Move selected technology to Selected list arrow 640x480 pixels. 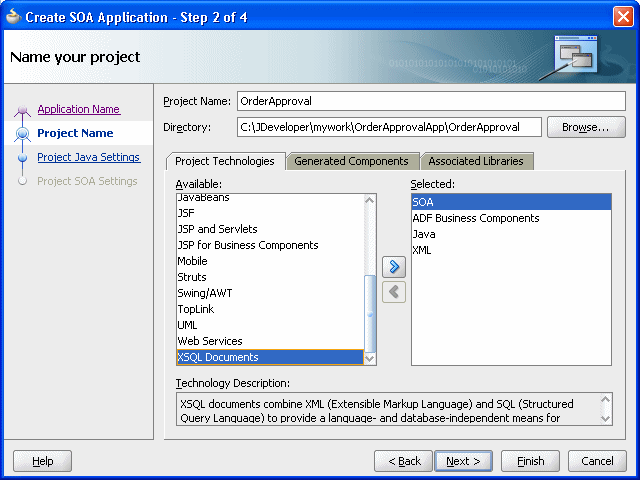394,267
